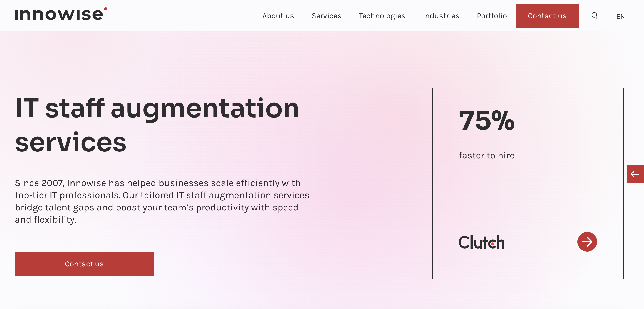Expand the Technologies navigation item

click(382, 15)
